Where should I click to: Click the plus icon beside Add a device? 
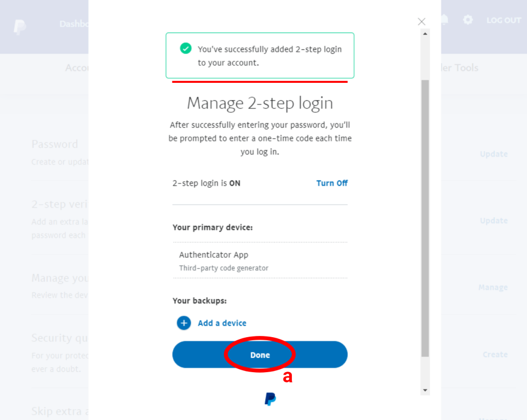(x=184, y=323)
